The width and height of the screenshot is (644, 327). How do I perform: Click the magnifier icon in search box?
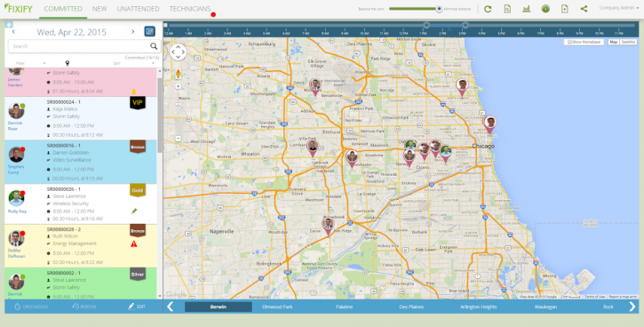154,46
